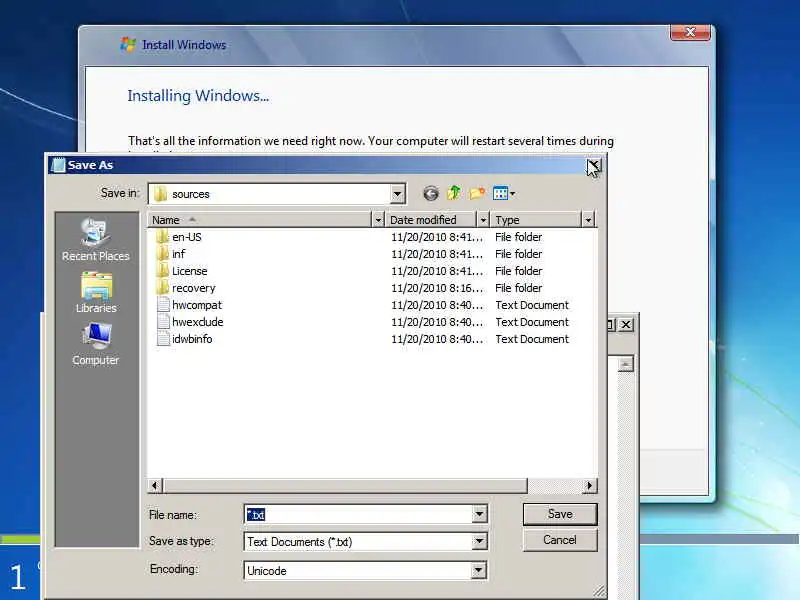The width and height of the screenshot is (800, 600).
Task: Sort by the Name column header
Action: pos(260,220)
